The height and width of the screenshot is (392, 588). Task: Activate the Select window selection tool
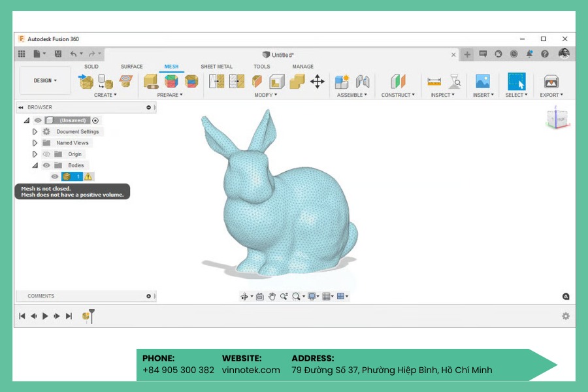(x=516, y=82)
